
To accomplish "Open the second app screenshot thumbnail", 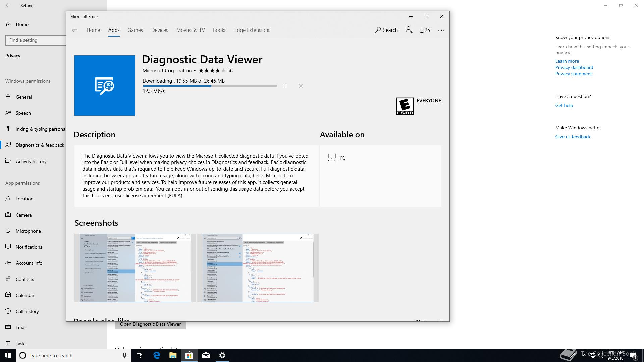I will click(258, 268).
